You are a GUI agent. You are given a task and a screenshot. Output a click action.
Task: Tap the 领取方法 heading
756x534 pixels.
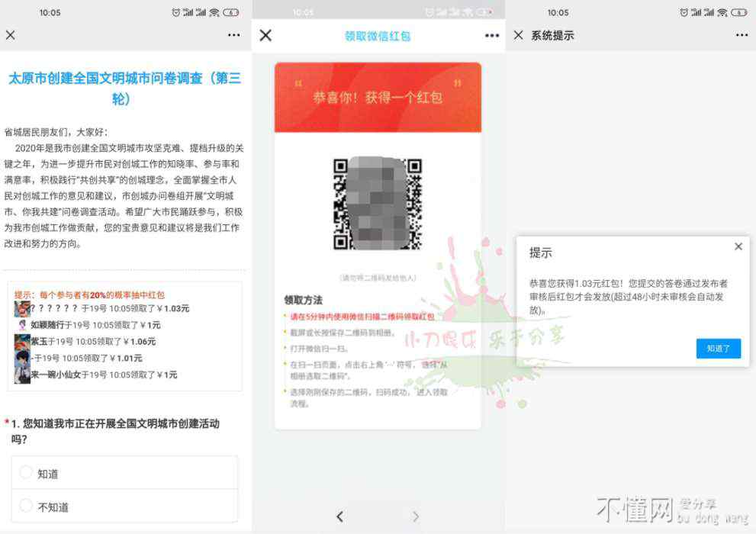304,300
